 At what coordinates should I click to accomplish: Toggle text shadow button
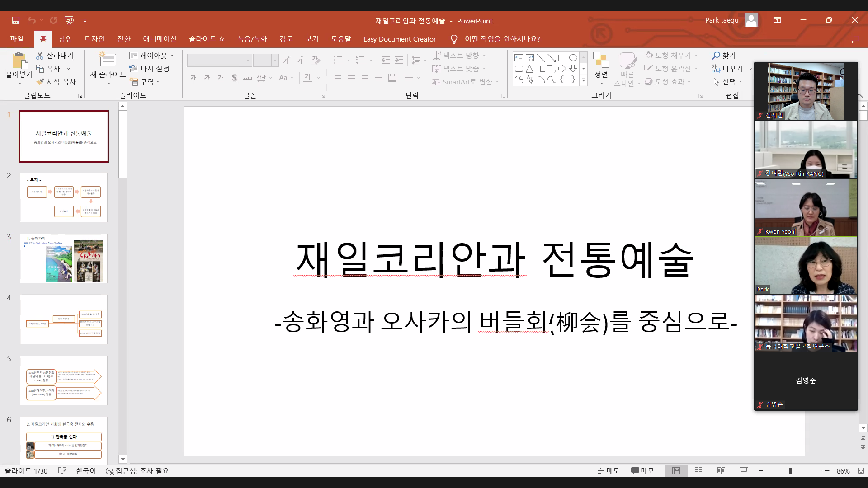pyautogui.click(x=234, y=78)
